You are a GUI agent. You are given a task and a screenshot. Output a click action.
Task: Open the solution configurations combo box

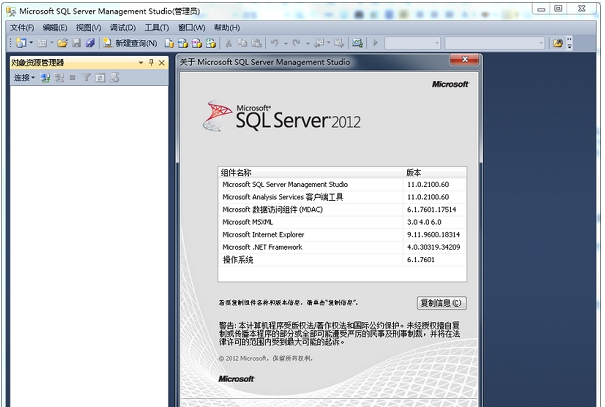(412, 43)
